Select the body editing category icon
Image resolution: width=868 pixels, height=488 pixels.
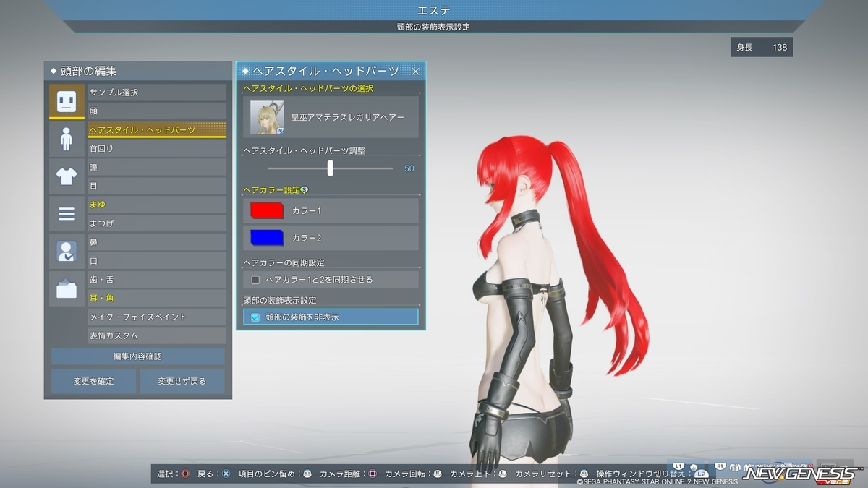tap(67, 139)
